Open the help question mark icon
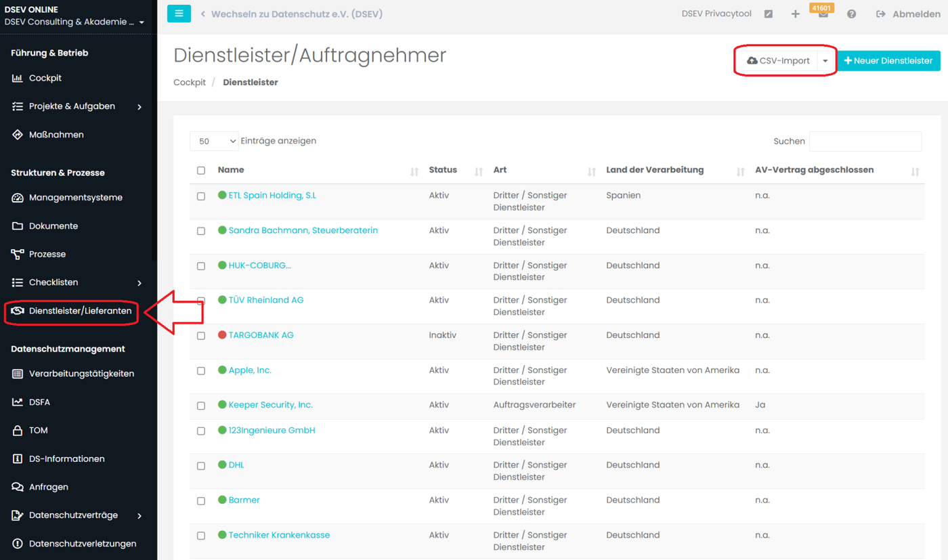Screen dimensions: 948x560 click(x=851, y=14)
